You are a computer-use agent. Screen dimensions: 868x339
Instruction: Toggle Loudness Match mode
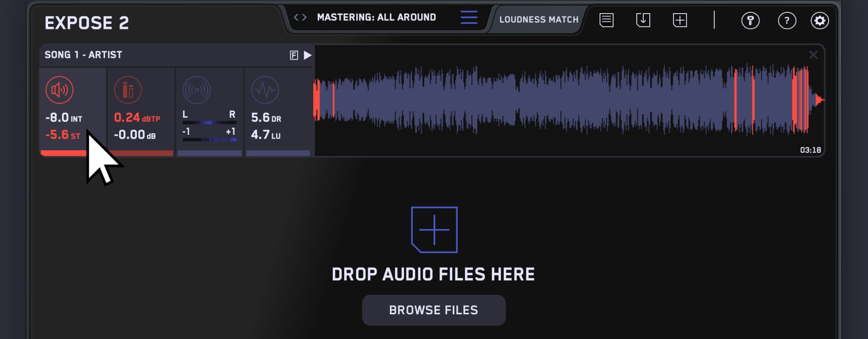(x=539, y=20)
